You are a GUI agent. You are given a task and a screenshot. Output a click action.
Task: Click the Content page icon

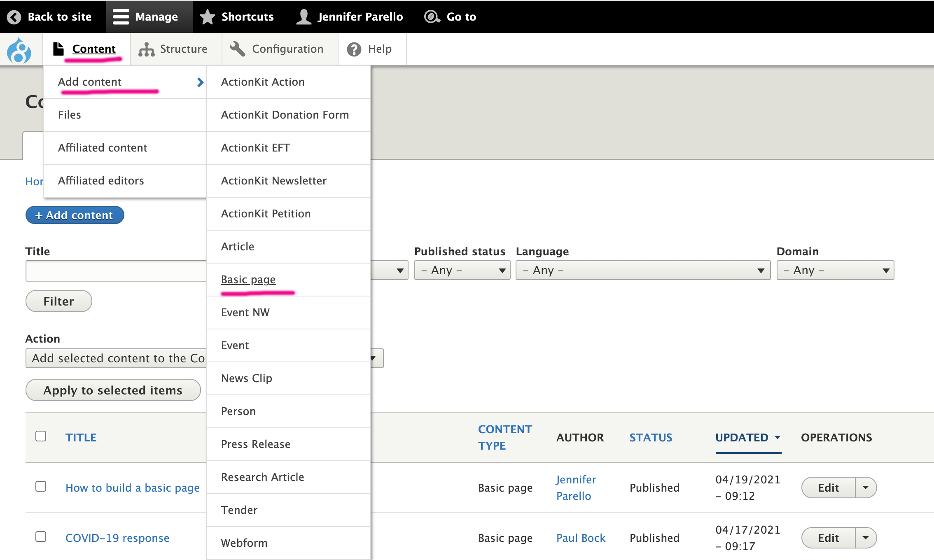point(59,49)
